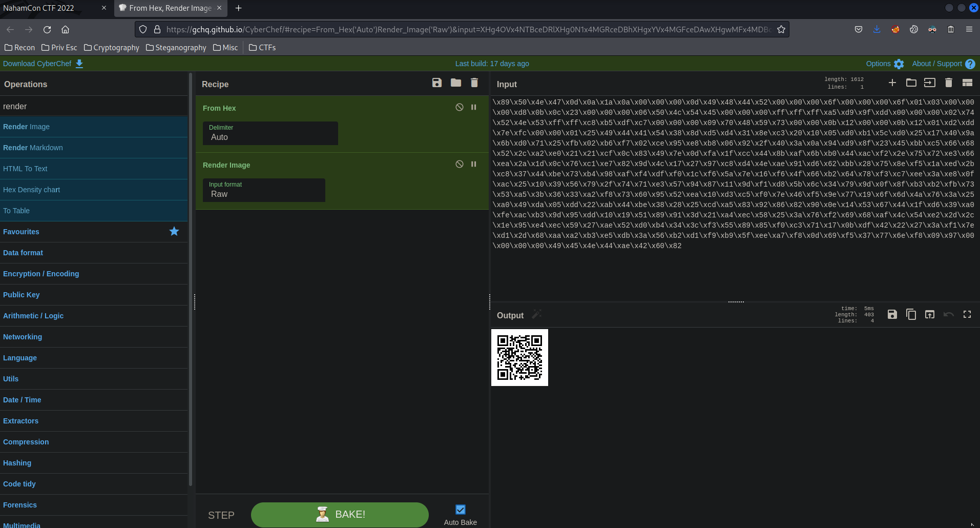The width and height of the screenshot is (980, 528).
Task: Save output to file
Action: (x=892, y=314)
